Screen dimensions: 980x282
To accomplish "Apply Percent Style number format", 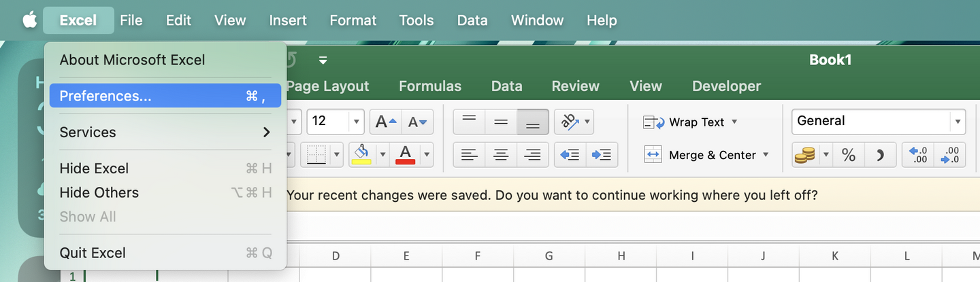I will click(848, 155).
